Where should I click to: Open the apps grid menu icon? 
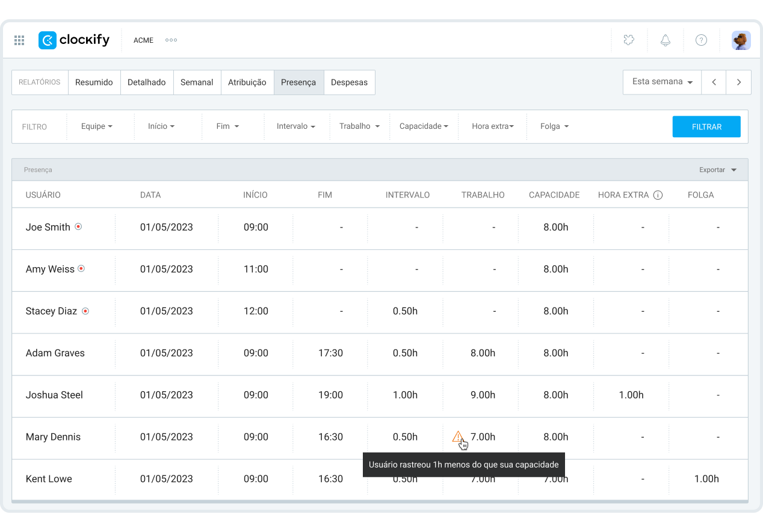click(x=19, y=40)
